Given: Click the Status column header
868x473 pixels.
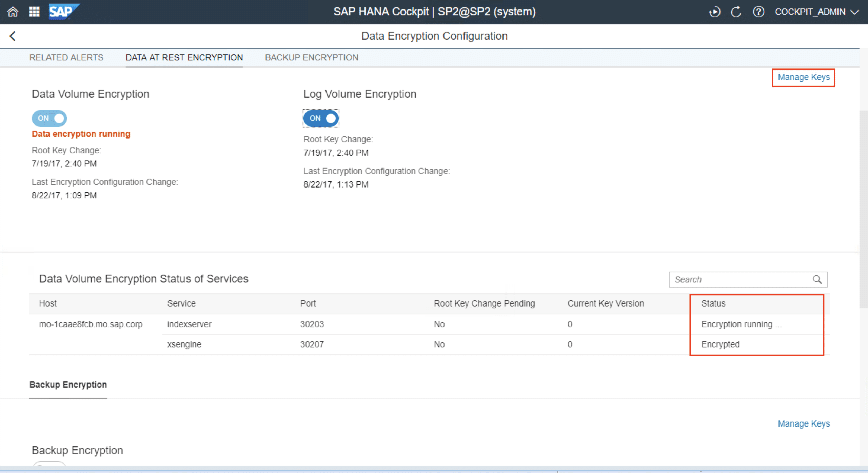Looking at the screenshot, I should pos(713,303).
